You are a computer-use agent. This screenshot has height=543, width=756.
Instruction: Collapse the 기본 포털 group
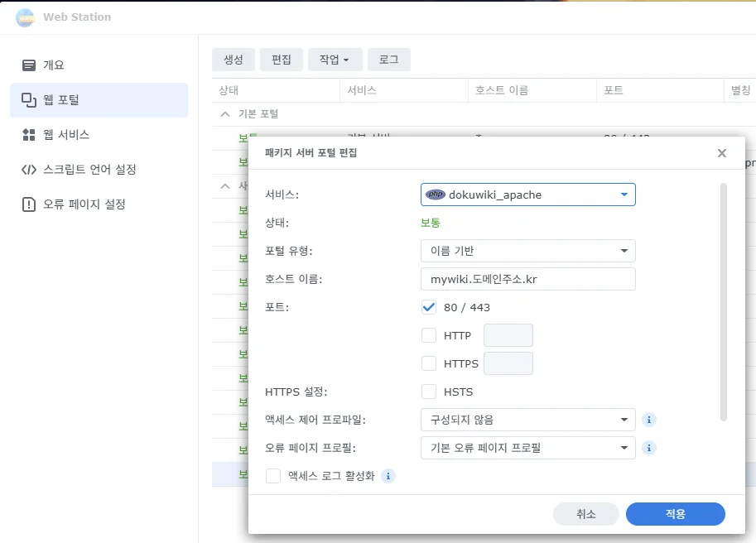pos(225,113)
